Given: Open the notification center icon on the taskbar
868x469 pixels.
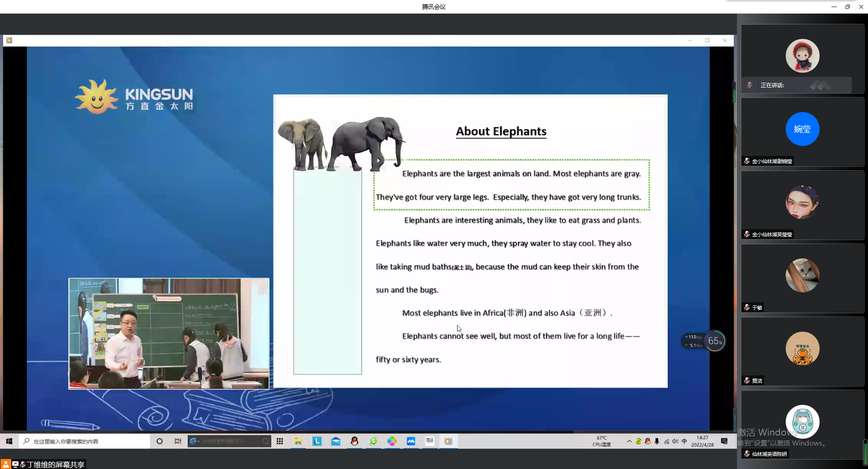Looking at the screenshot, I should tap(724, 441).
